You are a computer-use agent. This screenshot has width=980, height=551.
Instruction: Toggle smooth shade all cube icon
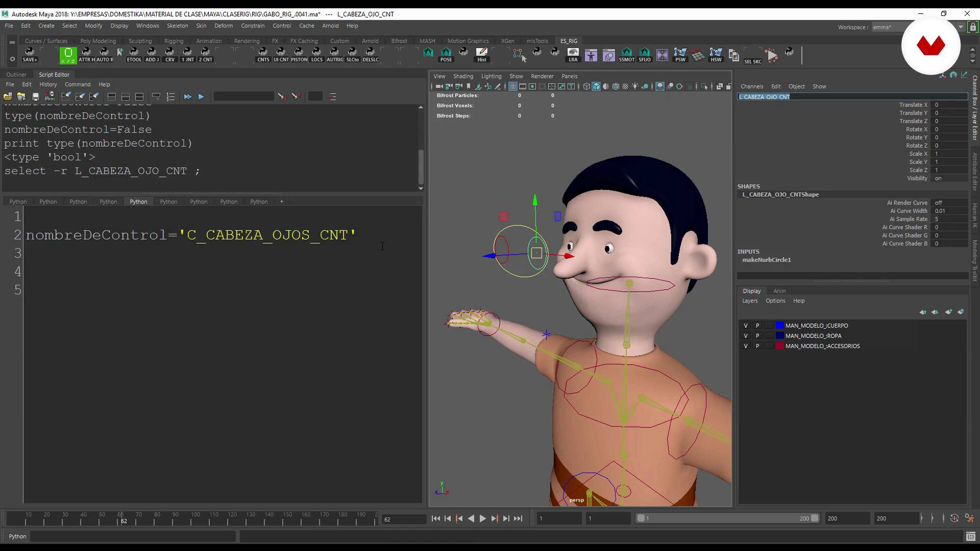click(x=596, y=86)
